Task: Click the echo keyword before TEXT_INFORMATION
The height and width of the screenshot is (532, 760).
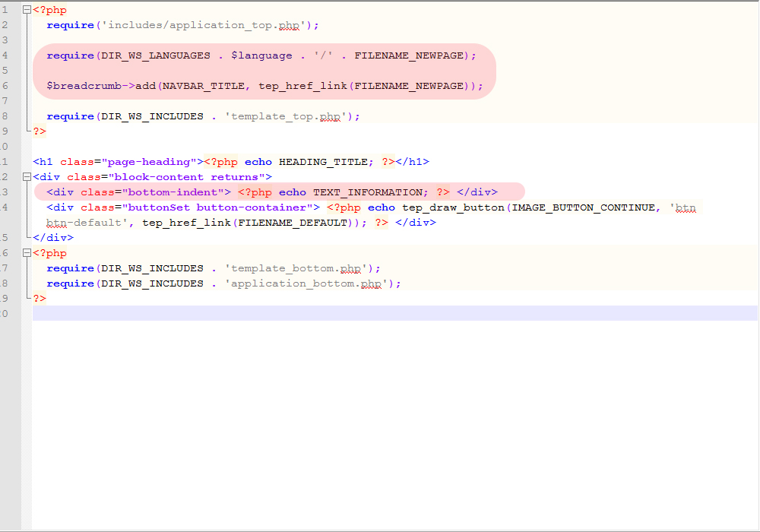Action: (x=293, y=192)
